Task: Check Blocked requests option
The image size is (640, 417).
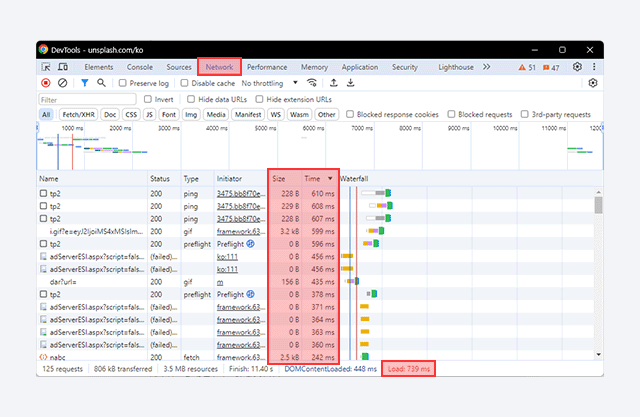Action: (x=451, y=114)
